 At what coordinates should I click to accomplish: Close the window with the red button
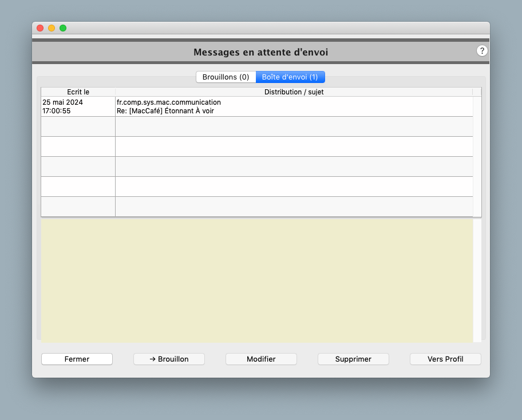(40, 28)
